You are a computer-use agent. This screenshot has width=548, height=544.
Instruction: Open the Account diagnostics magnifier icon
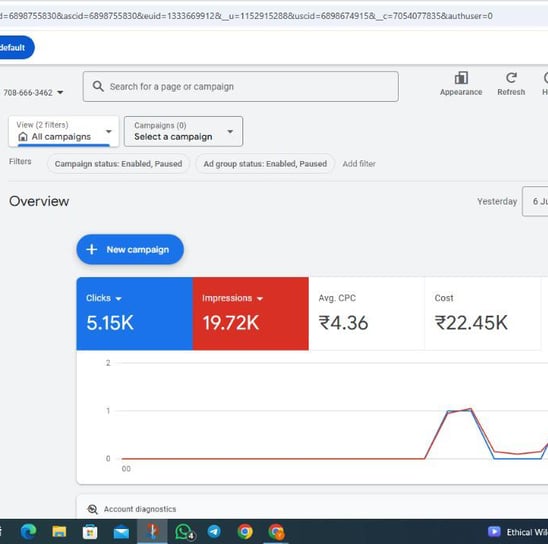coord(93,509)
